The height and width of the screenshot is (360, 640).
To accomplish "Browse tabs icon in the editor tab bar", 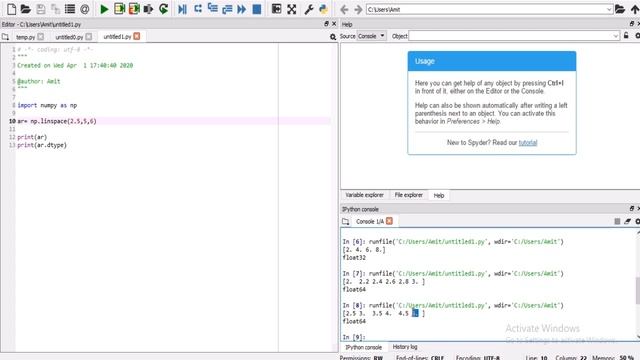I will coord(5,37).
